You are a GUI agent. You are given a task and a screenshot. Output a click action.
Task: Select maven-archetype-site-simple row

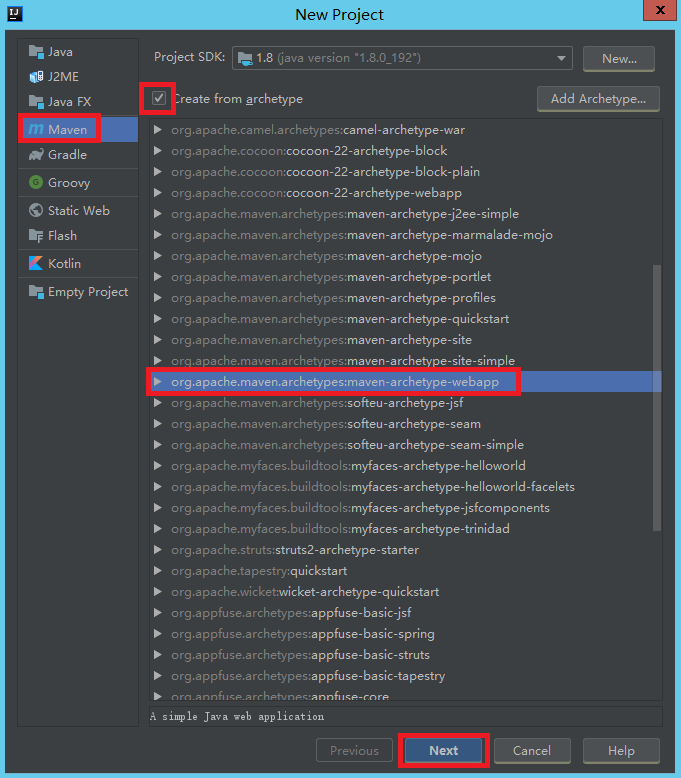click(x=406, y=361)
